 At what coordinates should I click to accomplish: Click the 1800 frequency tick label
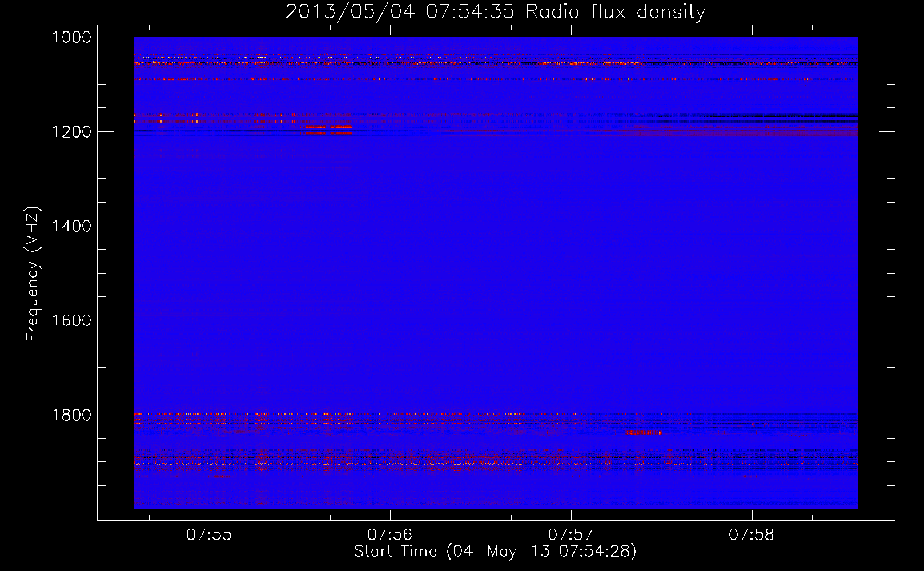pyautogui.click(x=71, y=415)
